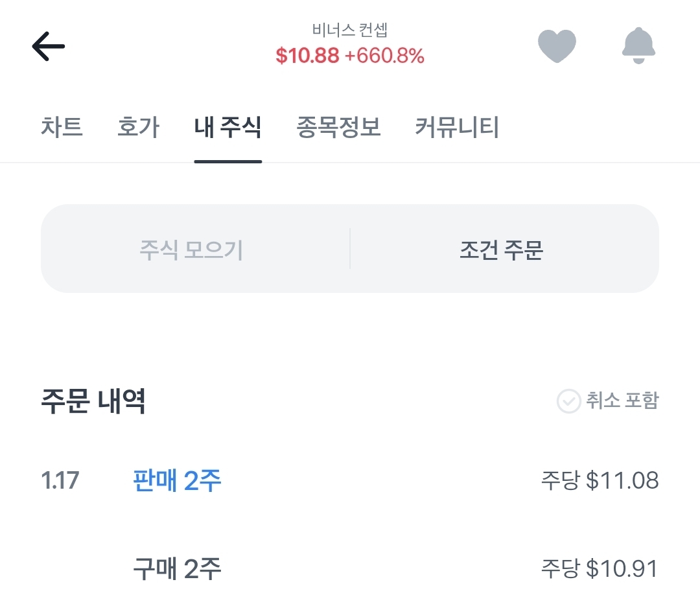
Task: Open the 종목정보 tab
Action: pos(338,127)
